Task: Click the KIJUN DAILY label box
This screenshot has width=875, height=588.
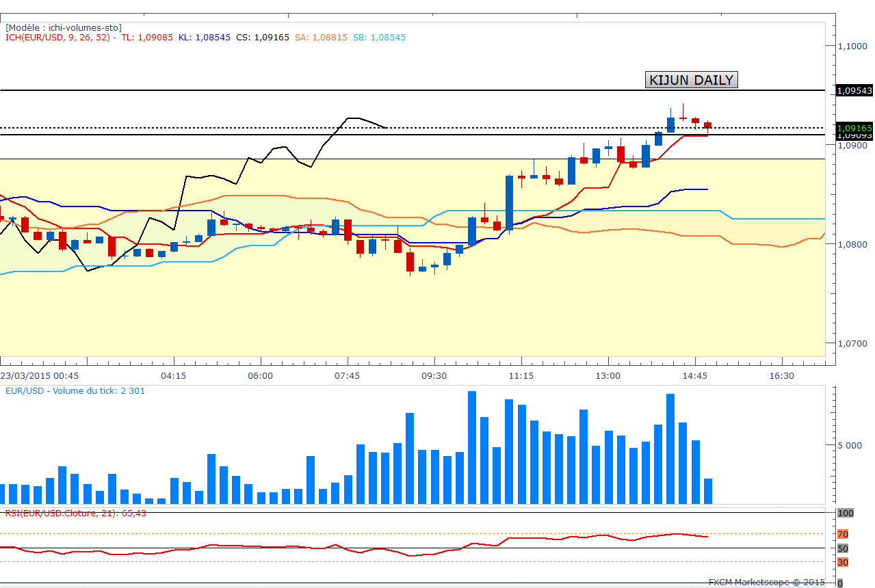Action: (x=691, y=80)
